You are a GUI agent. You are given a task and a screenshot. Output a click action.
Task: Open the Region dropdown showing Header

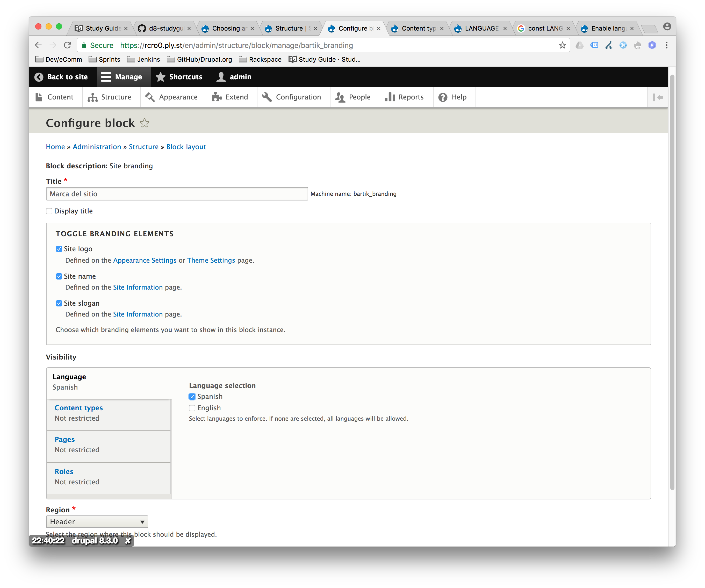(97, 522)
